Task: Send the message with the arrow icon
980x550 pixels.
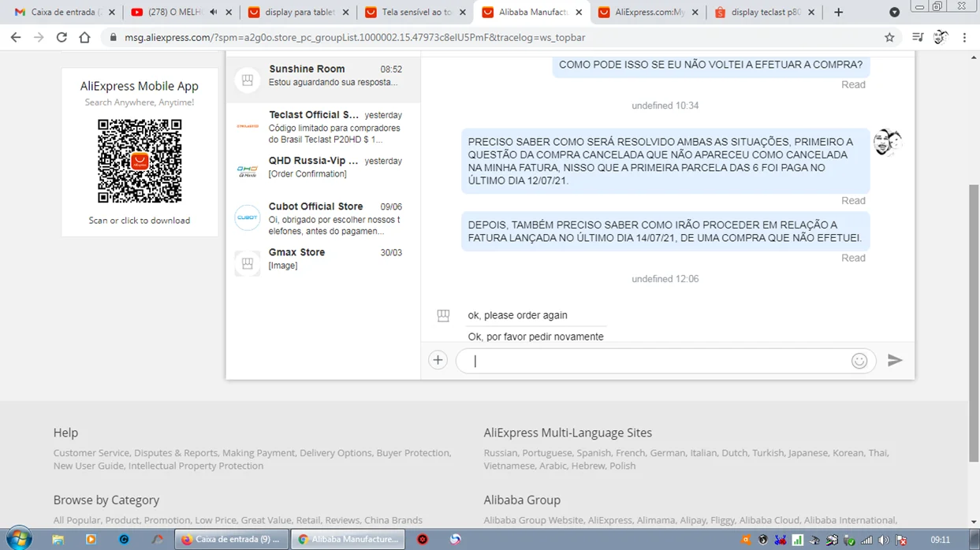Action: [895, 360]
